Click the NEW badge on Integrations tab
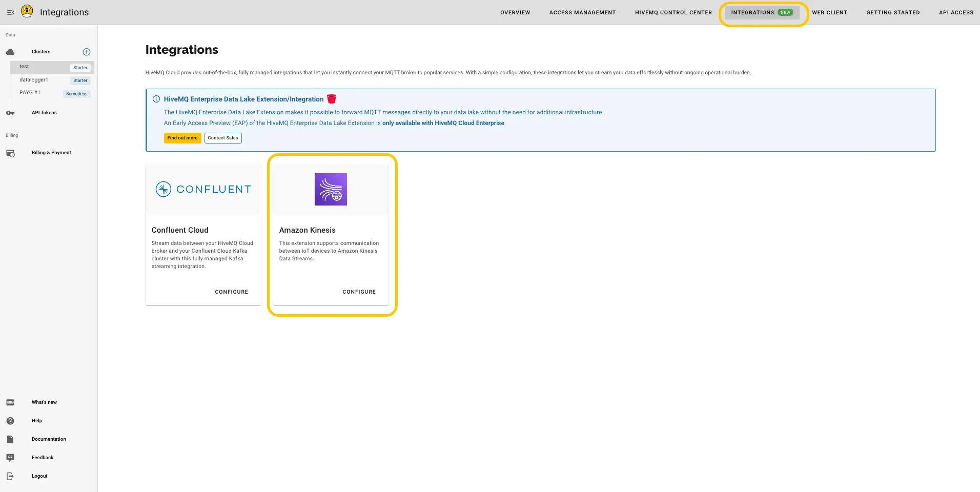Image resolution: width=980 pixels, height=492 pixels. pyautogui.click(x=785, y=12)
